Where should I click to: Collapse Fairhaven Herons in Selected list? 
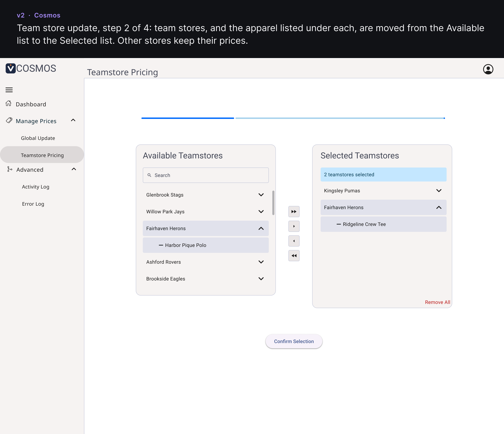[x=439, y=208]
